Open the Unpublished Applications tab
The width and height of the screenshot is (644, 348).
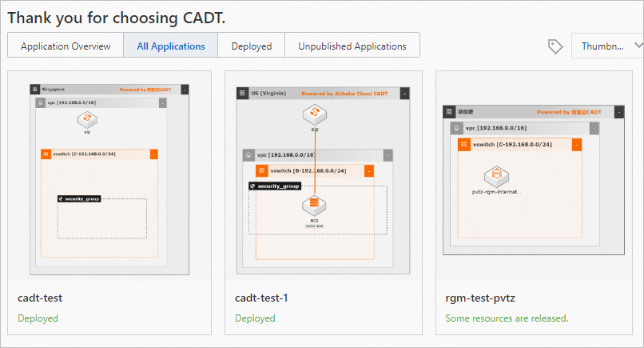352,46
